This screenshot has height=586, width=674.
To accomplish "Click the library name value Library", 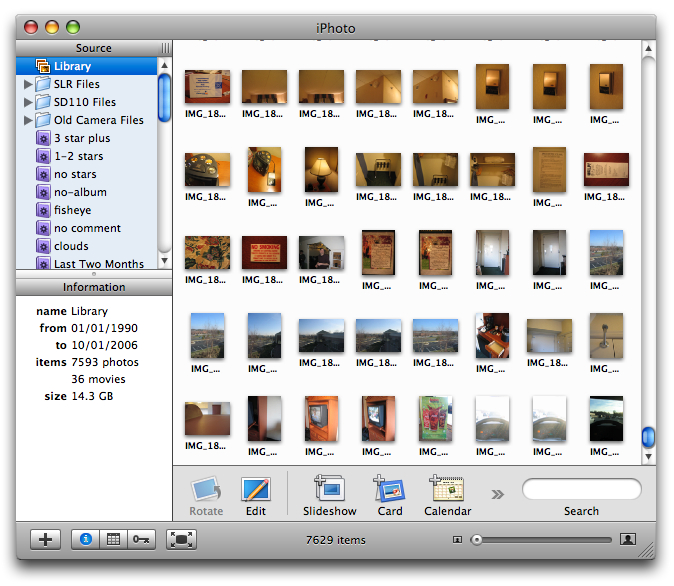I will point(89,311).
